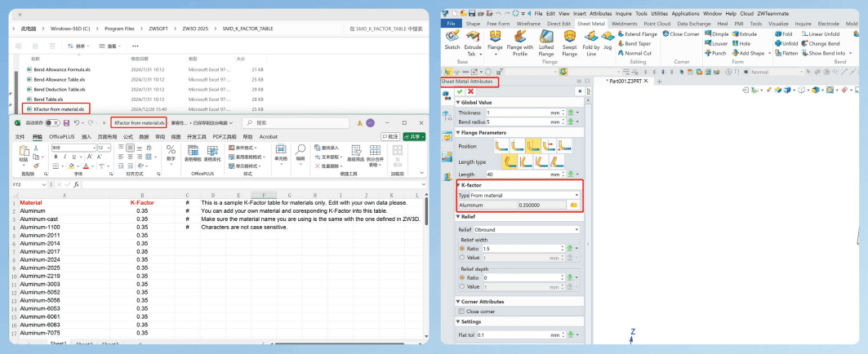Collapse the Corner Attributes section

(x=458, y=302)
